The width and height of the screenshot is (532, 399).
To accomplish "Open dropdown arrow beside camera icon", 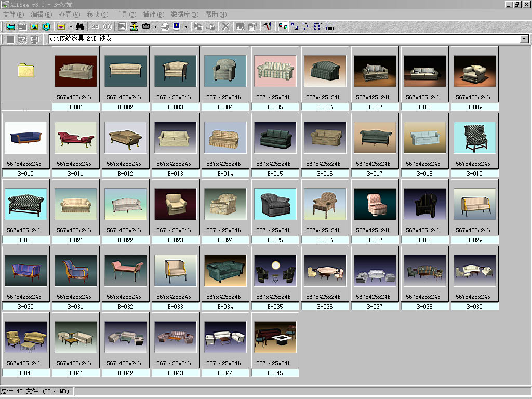I will [x=155, y=26].
